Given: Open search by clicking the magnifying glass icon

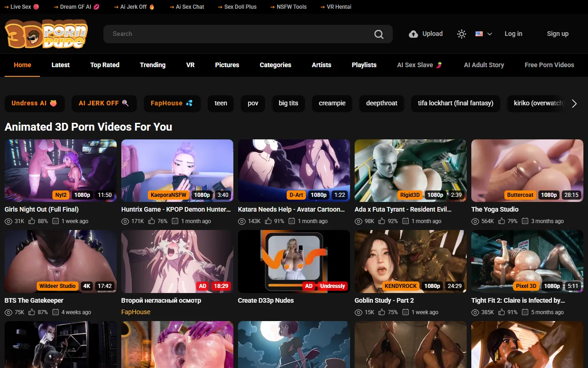Looking at the screenshot, I should [x=379, y=34].
